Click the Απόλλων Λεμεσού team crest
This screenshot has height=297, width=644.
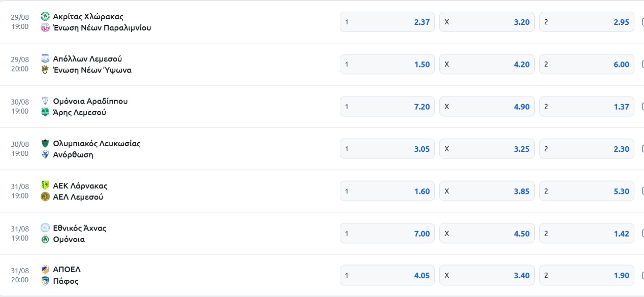(x=45, y=58)
